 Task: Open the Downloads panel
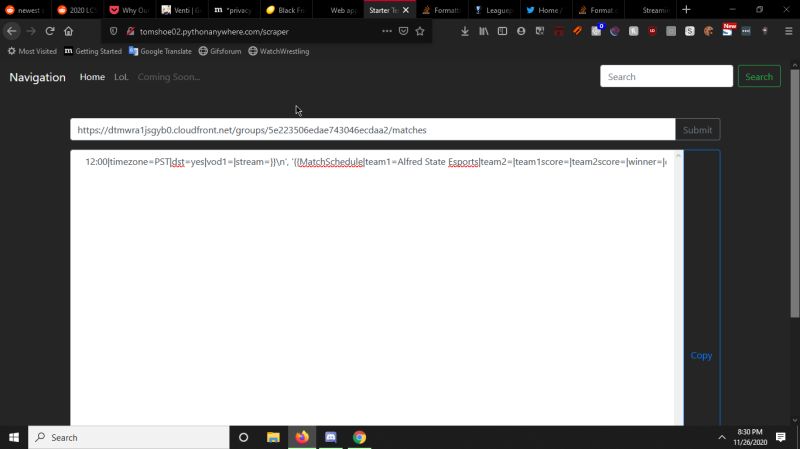465,31
